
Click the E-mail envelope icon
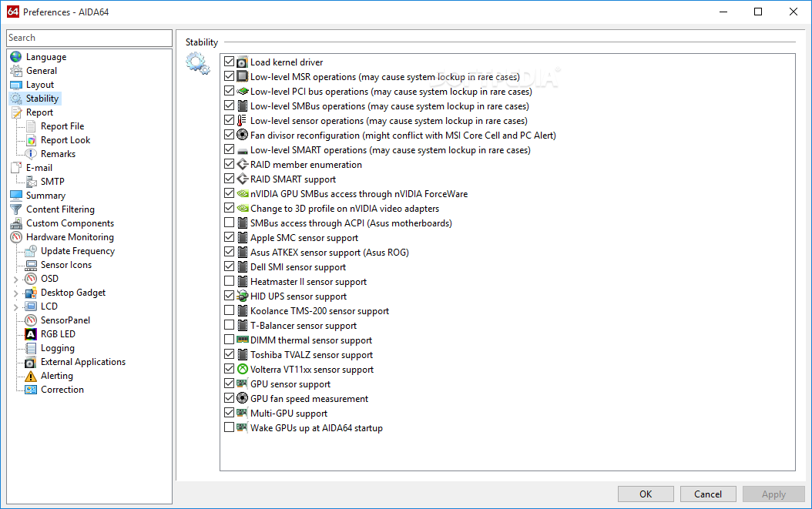pos(16,168)
